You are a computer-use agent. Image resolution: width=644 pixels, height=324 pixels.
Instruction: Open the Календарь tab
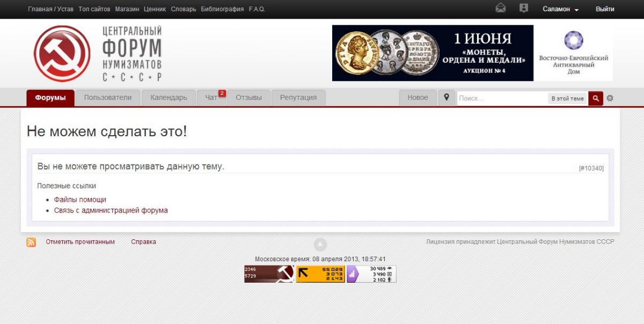(169, 98)
